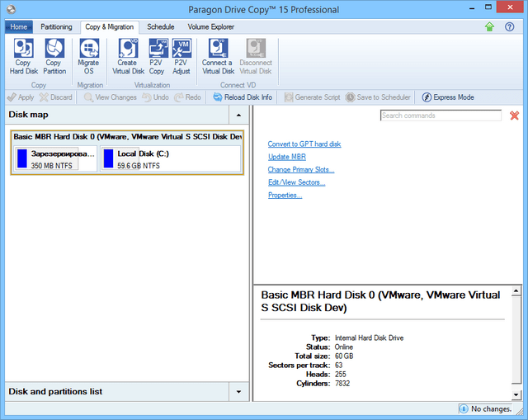Open the help question mark icon
528x420 pixels.
[511, 26]
